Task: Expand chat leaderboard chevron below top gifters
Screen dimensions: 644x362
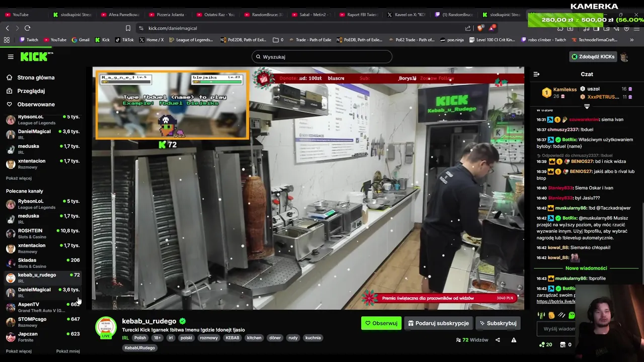Action: point(587,107)
